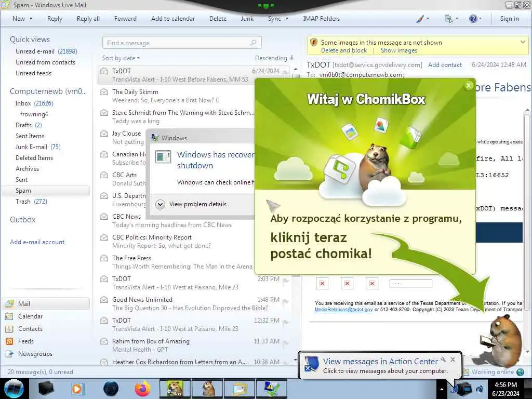Open the Help question mark icon
The image size is (532, 399).
click(473, 19)
